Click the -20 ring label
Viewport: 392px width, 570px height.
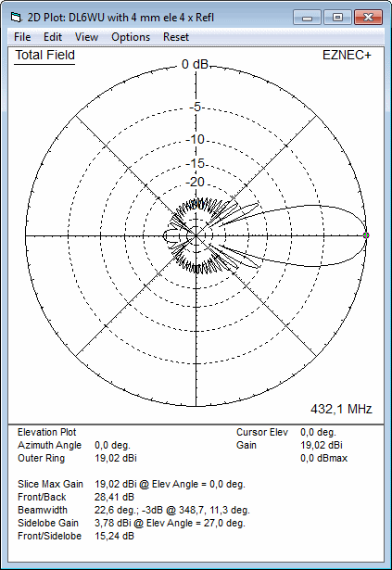pyautogui.click(x=196, y=182)
